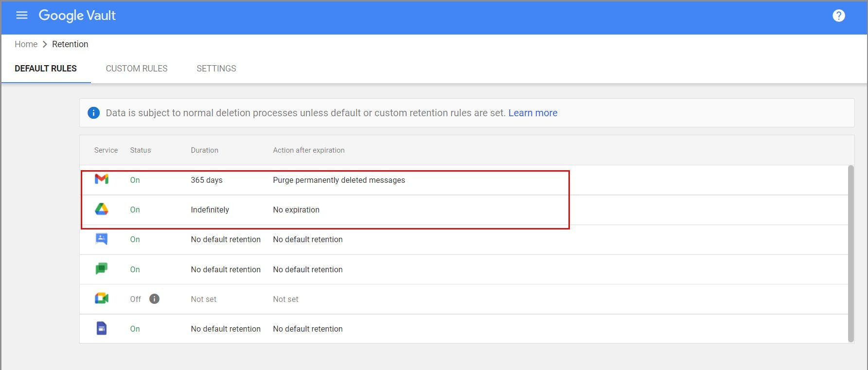This screenshot has width=868, height=370.
Task: Open the Learn more link
Action: pos(533,113)
